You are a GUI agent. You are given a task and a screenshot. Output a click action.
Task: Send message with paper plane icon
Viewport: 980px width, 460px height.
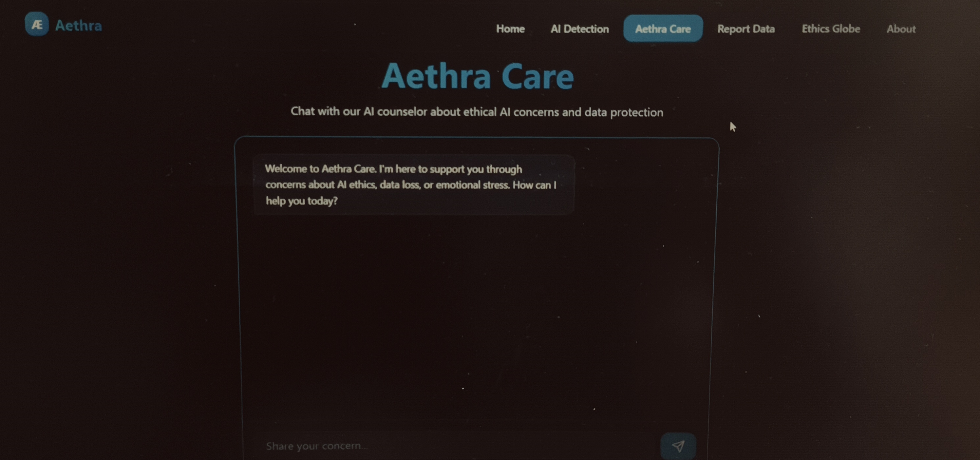[x=678, y=446]
